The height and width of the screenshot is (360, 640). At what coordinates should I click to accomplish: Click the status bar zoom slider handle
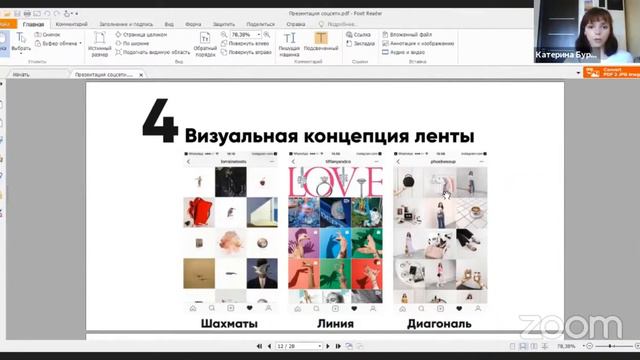pos(610,346)
